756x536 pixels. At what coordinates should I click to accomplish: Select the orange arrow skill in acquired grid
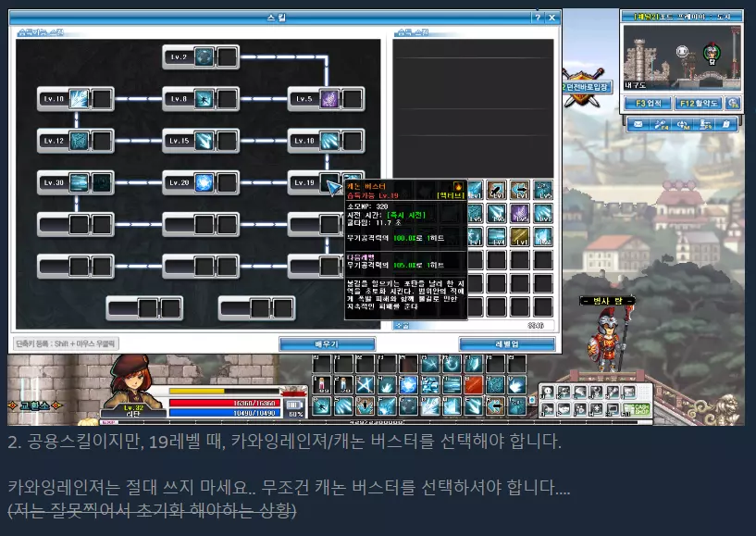tap(520, 190)
